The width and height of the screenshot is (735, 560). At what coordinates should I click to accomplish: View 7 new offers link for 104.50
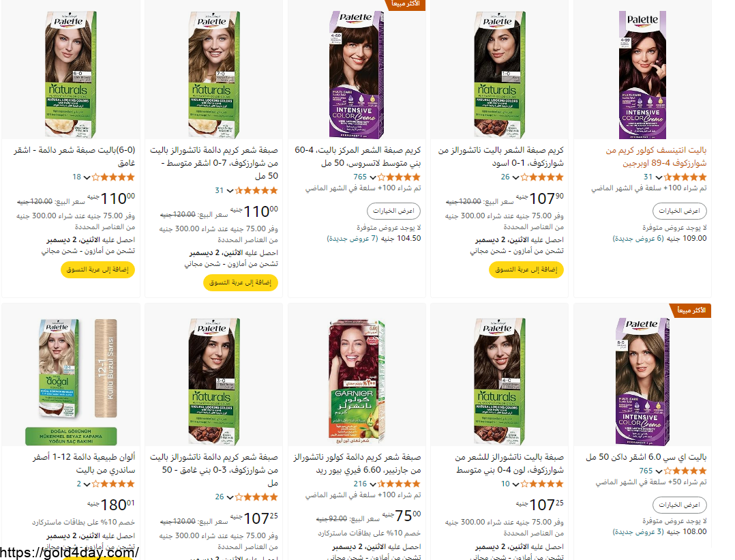point(352,238)
